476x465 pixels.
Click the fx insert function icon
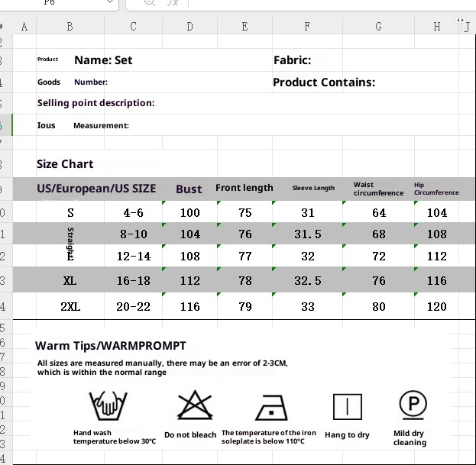point(173,3)
